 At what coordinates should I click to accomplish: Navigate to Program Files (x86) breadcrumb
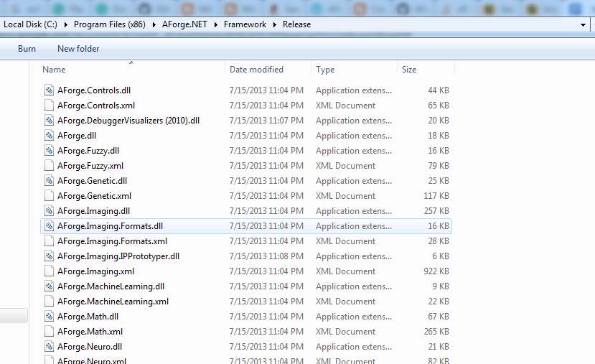pyautogui.click(x=110, y=24)
